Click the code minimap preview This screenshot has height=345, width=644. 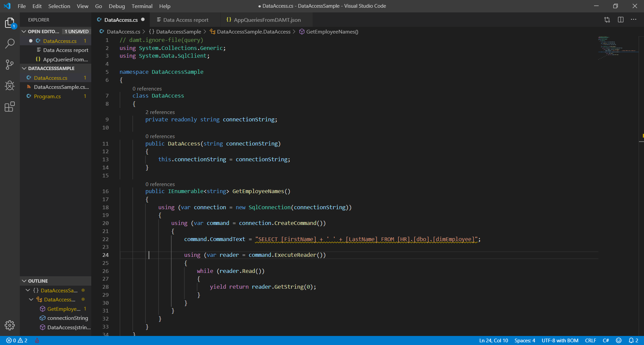(x=617, y=47)
